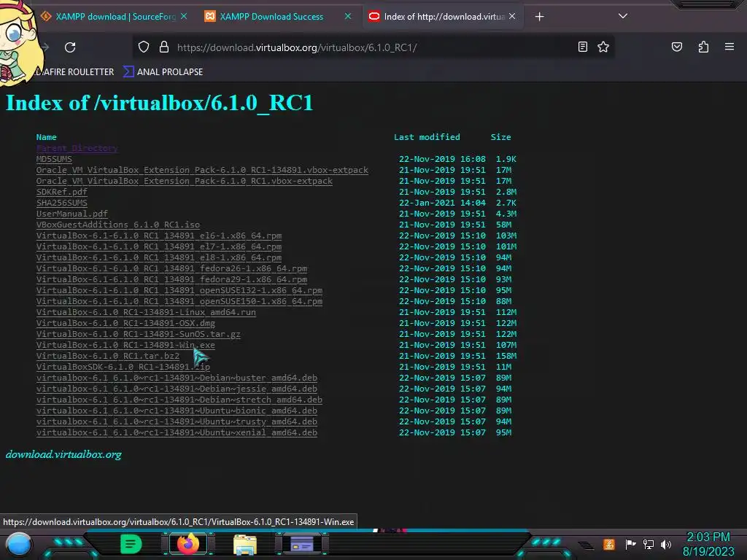
Task: Close the Index of download.virtualbox tab
Action: click(x=512, y=16)
